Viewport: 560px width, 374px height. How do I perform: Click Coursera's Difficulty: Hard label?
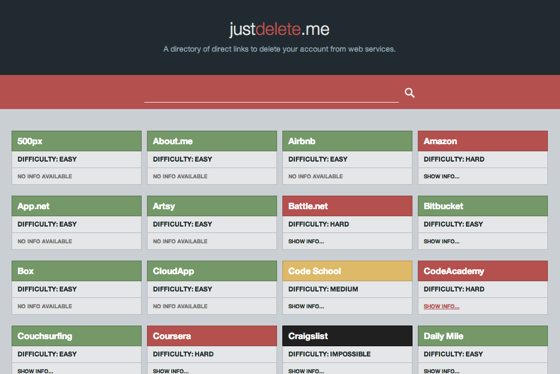[x=183, y=354]
